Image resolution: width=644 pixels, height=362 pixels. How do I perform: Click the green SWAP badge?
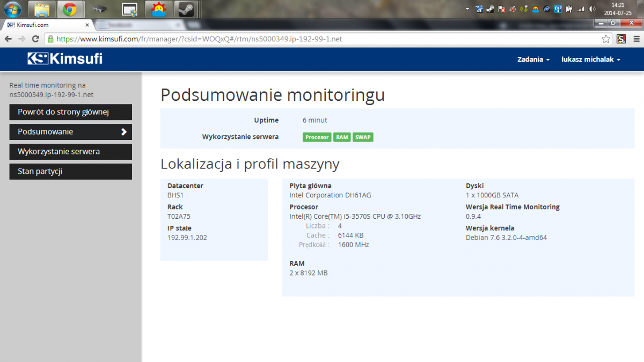pyautogui.click(x=363, y=137)
